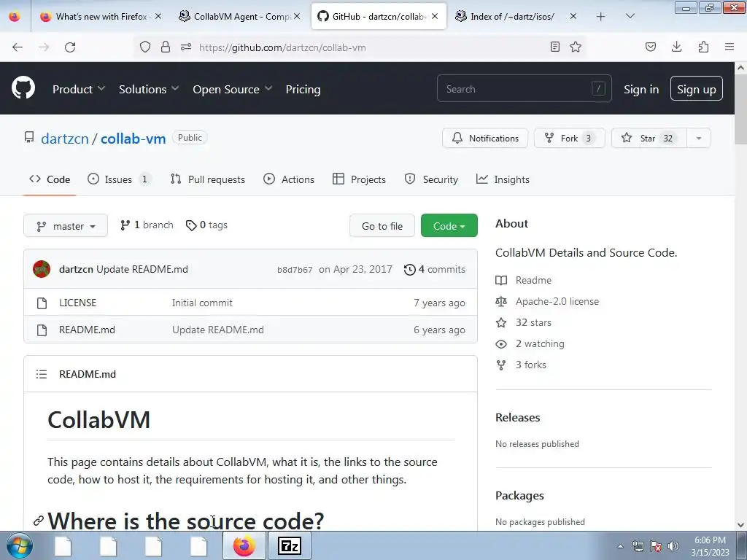Click the Firefox View icon on tab bar
Image resolution: width=747 pixels, height=560 pixels.
pyautogui.click(x=15, y=17)
